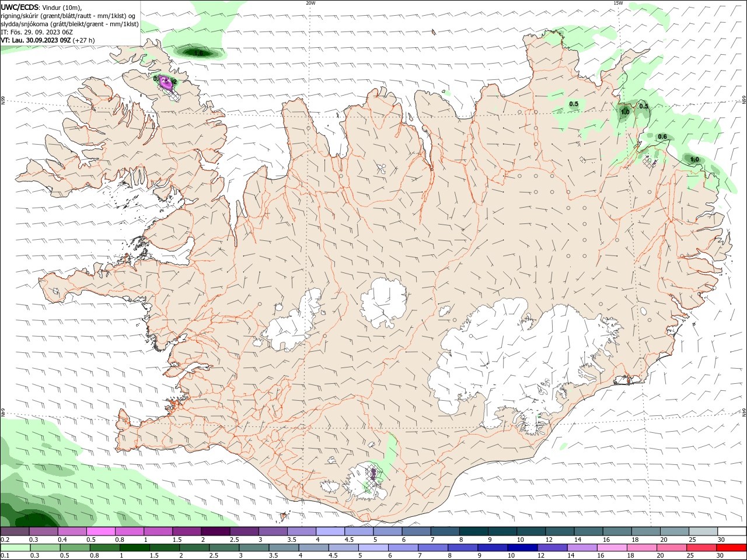Click the grey-teal swatch labeled 16 in upper legend
Viewport: 747px width, 560px height.
(617, 531)
